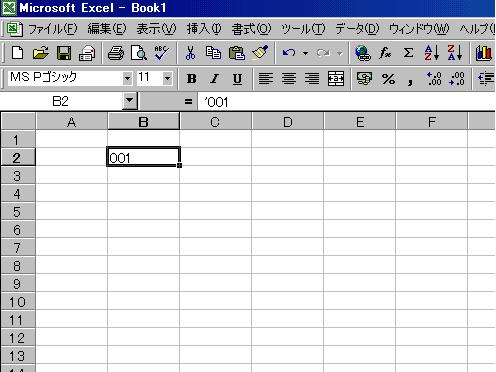This screenshot has height=372, width=496.
Task: Open the 書式(O) menu
Action: [x=251, y=29]
